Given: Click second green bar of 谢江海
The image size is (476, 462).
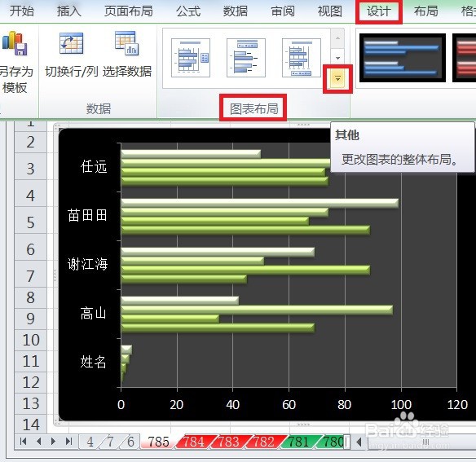Looking at the screenshot, I should (x=245, y=271).
